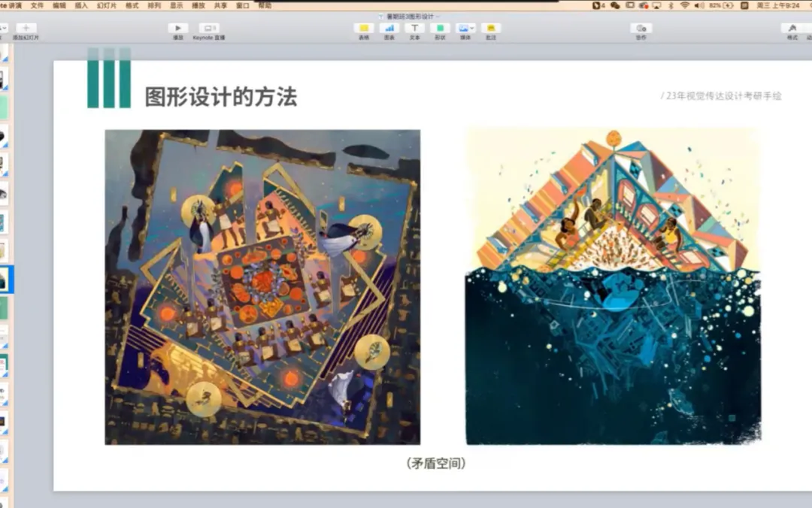Open the 插入 (Insert) menu

pyautogui.click(x=81, y=5)
